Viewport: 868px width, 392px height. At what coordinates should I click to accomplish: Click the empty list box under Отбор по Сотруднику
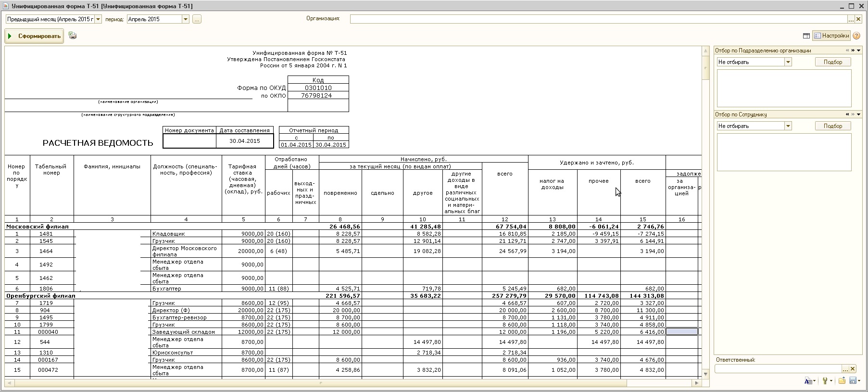point(784,152)
